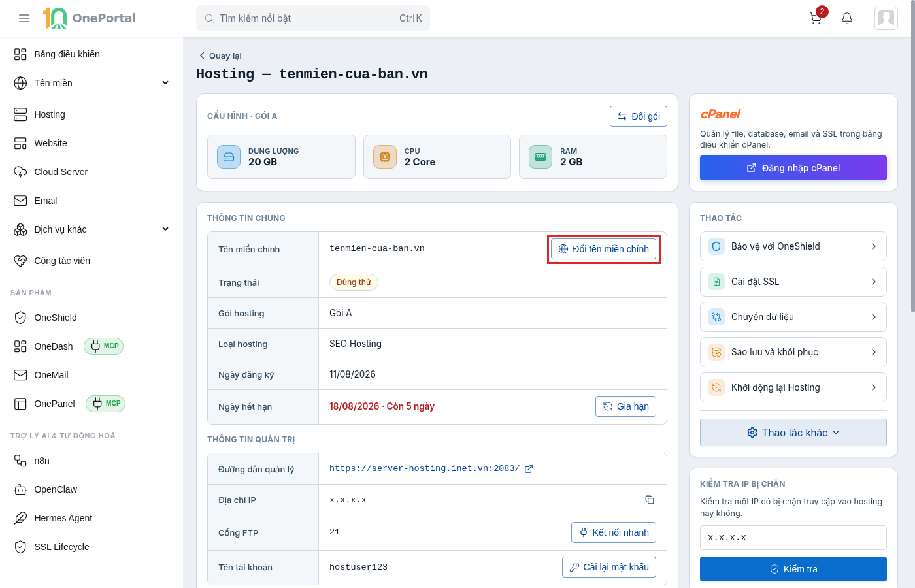This screenshot has height=588, width=915.
Task: Open Khởi động lại Hosting action
Action: [x=793, y=387]
